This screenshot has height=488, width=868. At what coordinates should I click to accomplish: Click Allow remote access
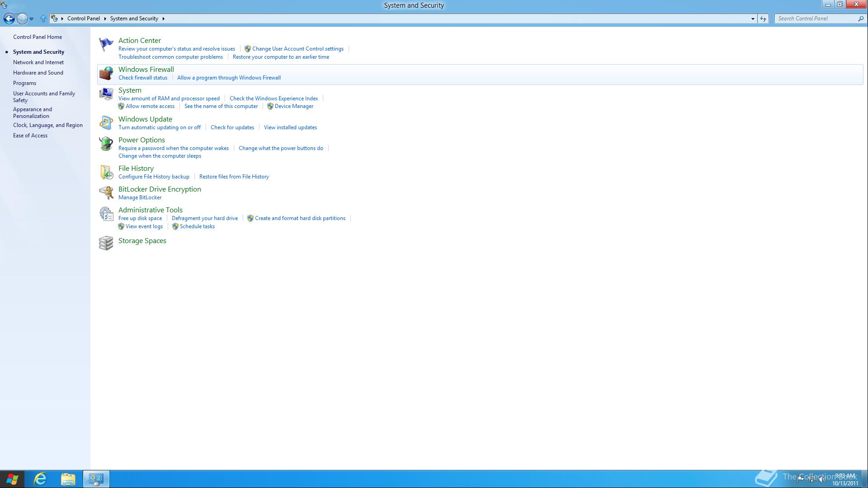pyautogui.click(x=150, y=106)
